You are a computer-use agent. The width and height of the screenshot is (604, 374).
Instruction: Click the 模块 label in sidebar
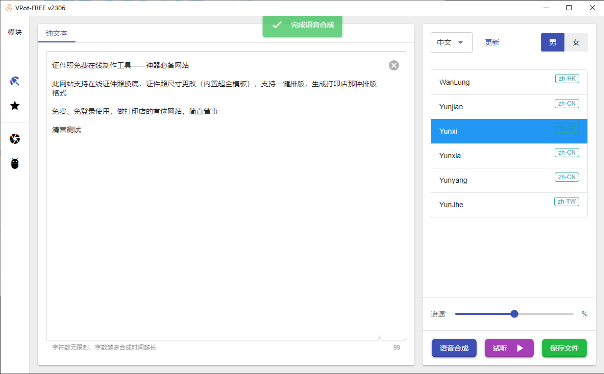15,32
